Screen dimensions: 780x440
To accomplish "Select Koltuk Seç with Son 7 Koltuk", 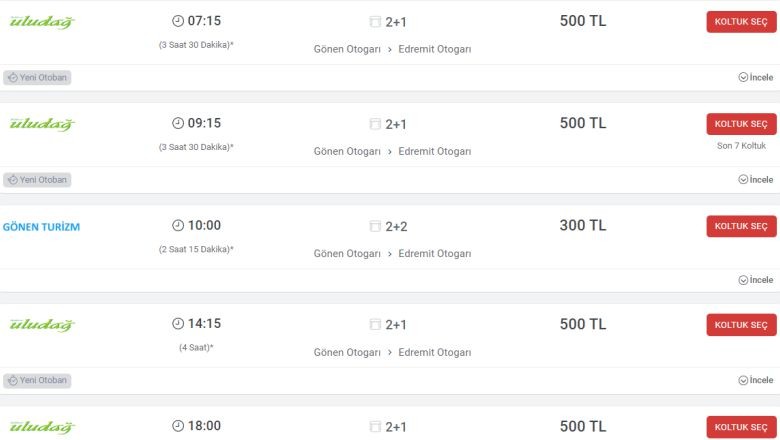I will click(741, 124).
